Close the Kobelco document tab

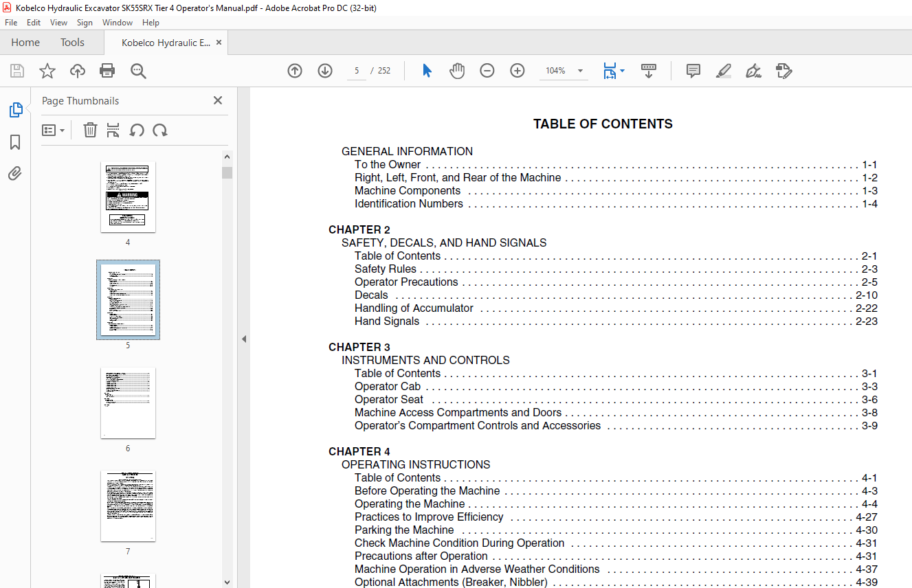[x=219, y=43]
